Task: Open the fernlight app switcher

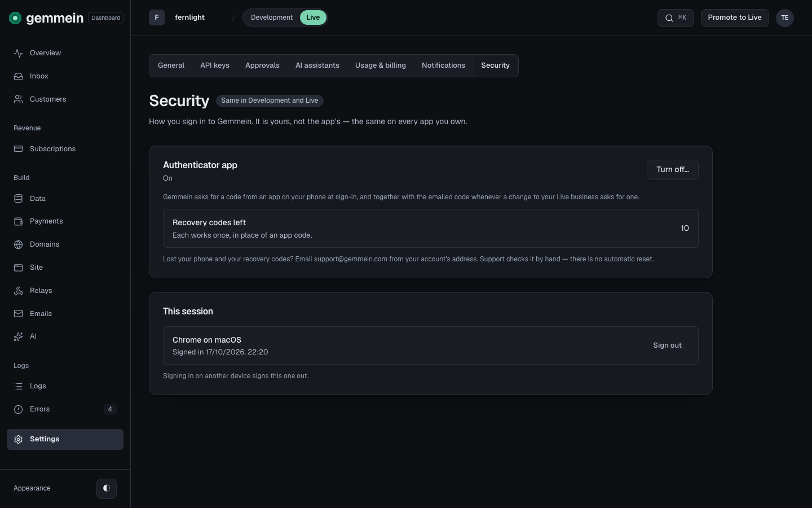Action: [x=189, y=17]
